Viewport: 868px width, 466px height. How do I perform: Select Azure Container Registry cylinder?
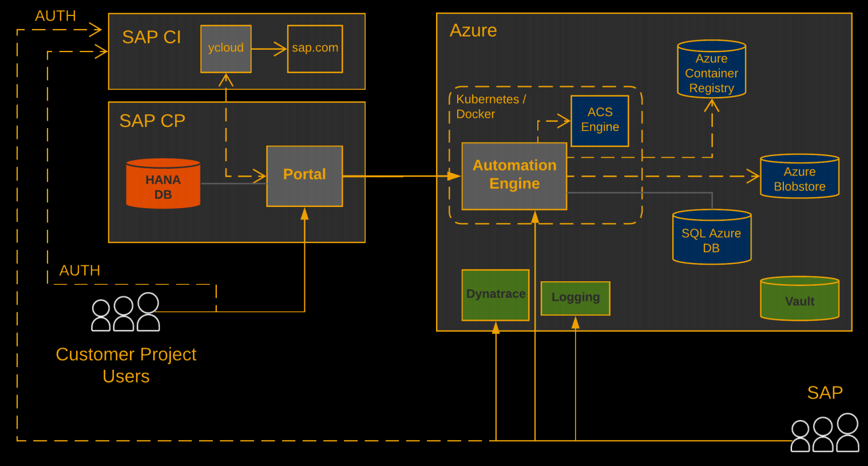click(711, 69)
